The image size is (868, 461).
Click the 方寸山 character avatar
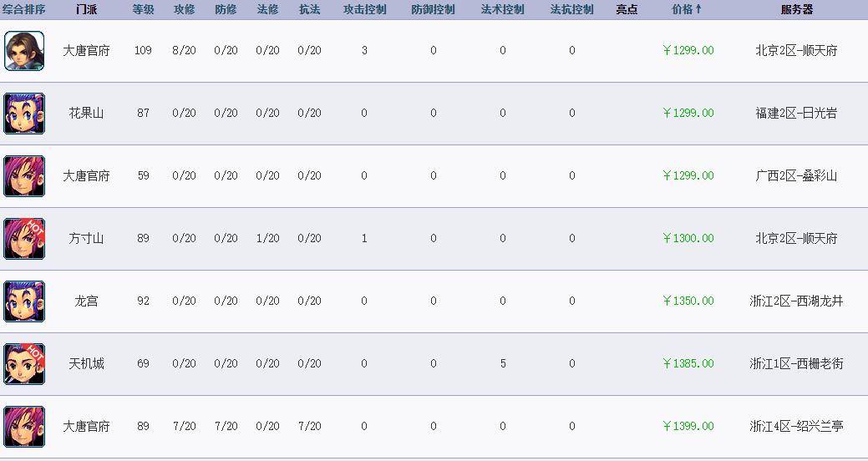point(24,239)
